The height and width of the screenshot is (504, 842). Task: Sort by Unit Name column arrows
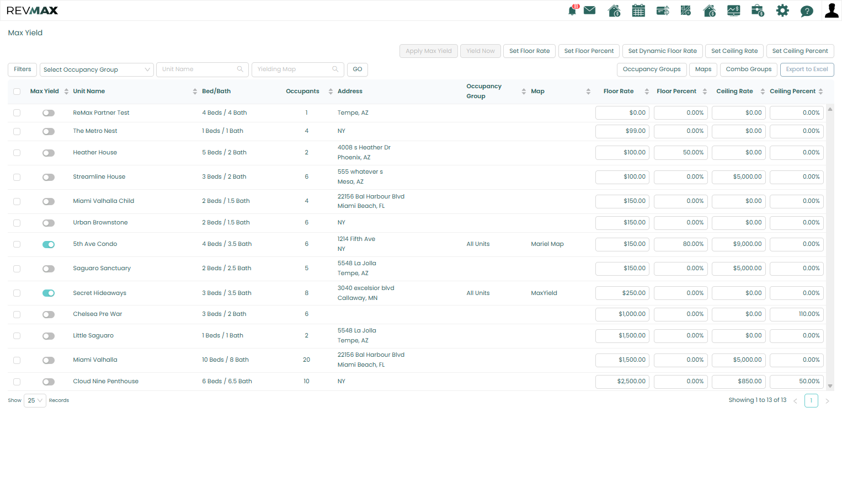pyautogui.click(x=195, y=92)
